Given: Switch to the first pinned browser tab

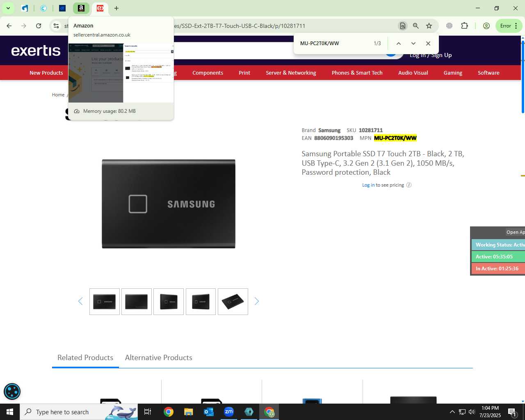Looking at the screenshot, I should point(25,8).
